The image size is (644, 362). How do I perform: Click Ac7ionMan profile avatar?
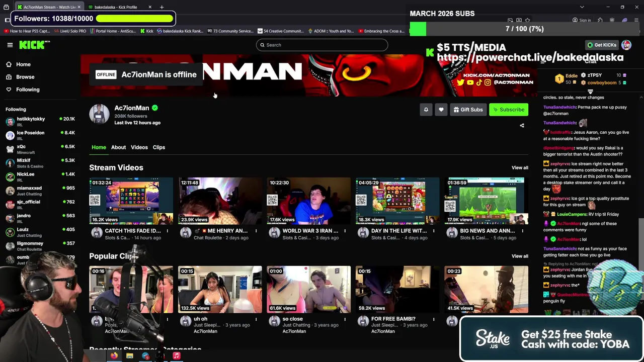tap(99, 114)
